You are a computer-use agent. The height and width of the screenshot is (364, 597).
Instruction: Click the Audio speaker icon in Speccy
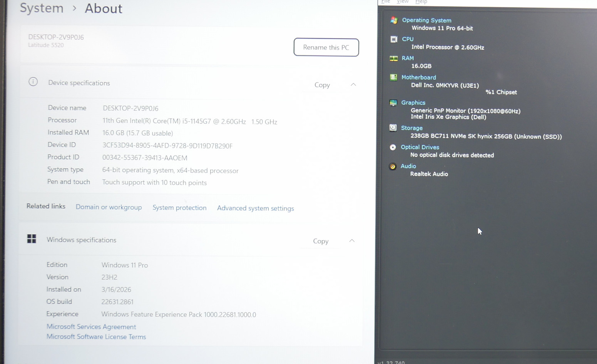click(x=393, y=166)
